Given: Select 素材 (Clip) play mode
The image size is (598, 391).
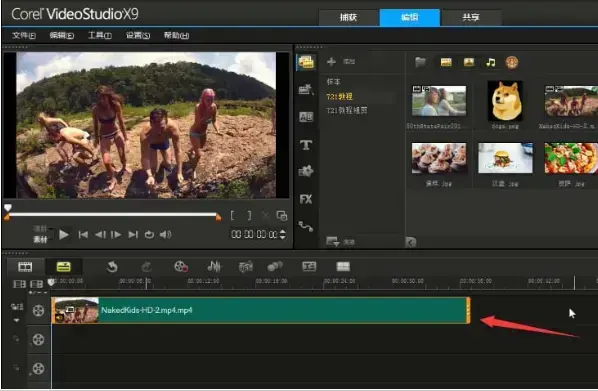Looking at the screenshot, I should 40,240.
